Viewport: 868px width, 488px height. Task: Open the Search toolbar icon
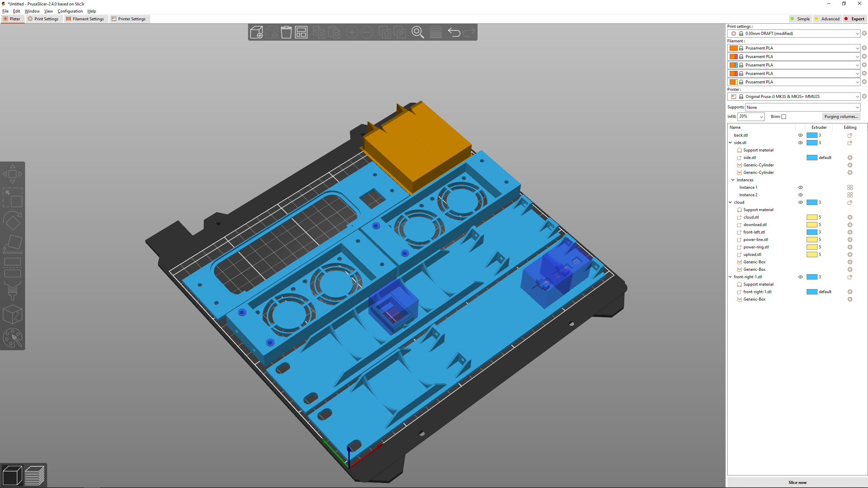point(417,32)
